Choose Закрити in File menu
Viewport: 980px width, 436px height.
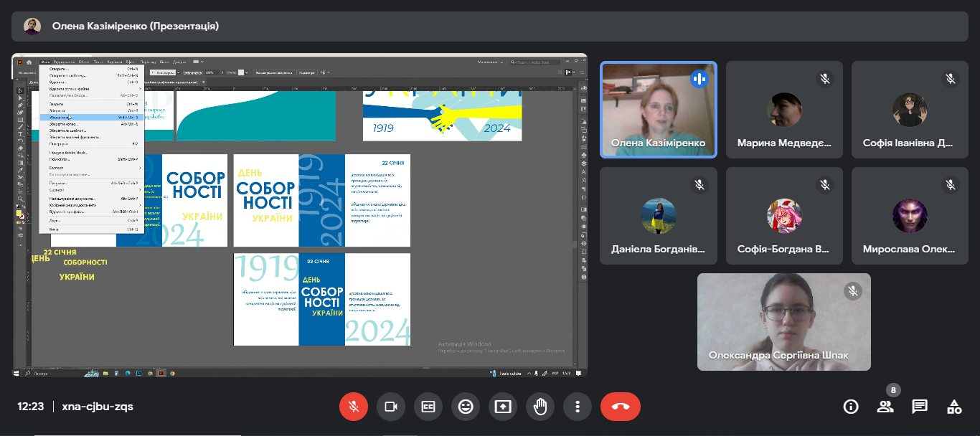coord(92,104)
